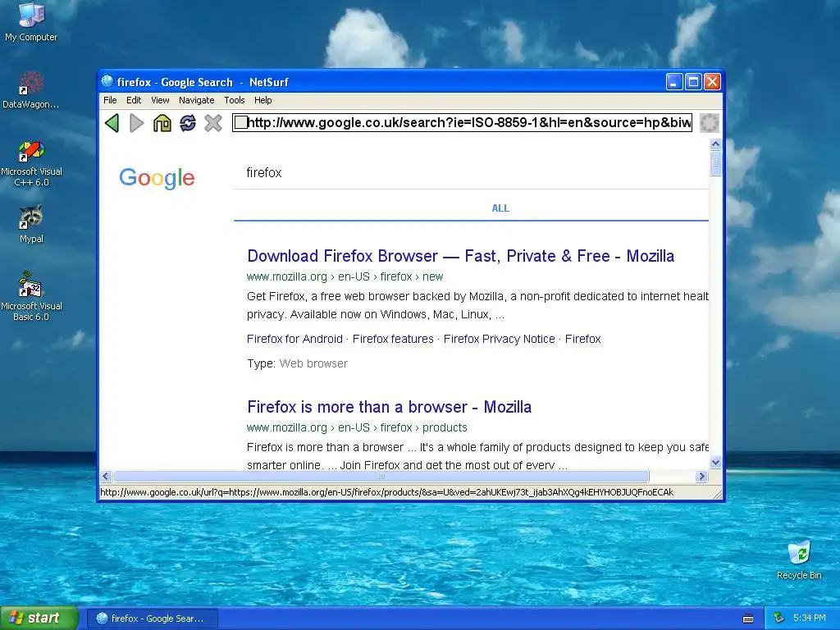Follow the Firefox for Android sitelink
Viewport: 840px width, 630px height.
(x=294, y=339)
